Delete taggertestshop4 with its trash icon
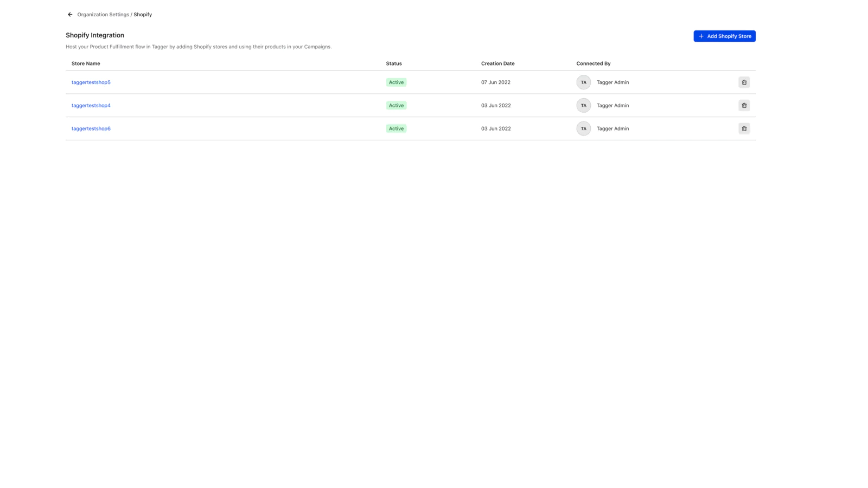 pyautogui.click(x=744, y=105)
